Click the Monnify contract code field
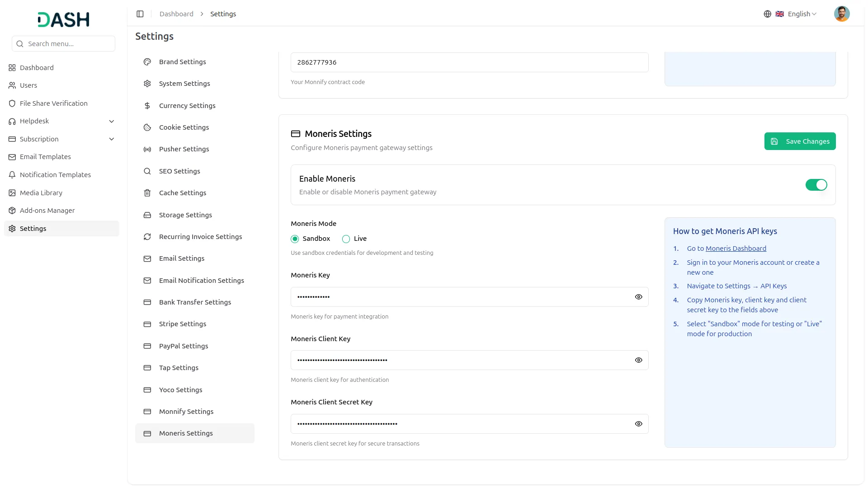This screenshot has height=488, width=868. (x=469, y=62)
